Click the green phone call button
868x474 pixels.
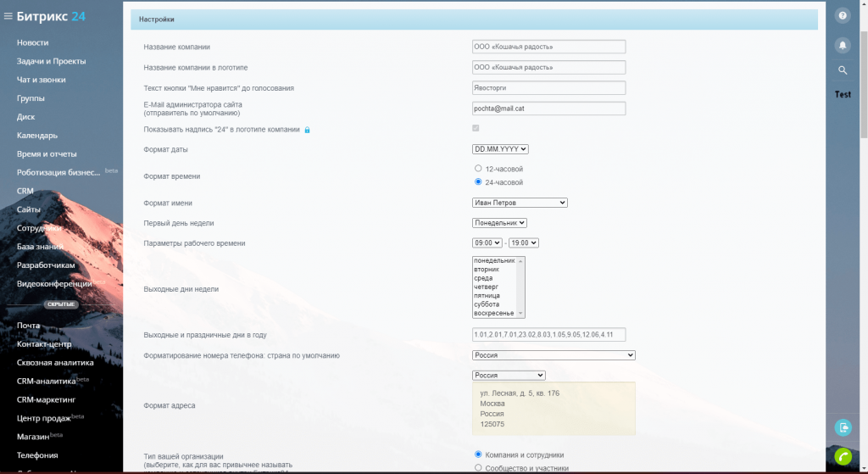pyautogui.click(x=843, y=457)
